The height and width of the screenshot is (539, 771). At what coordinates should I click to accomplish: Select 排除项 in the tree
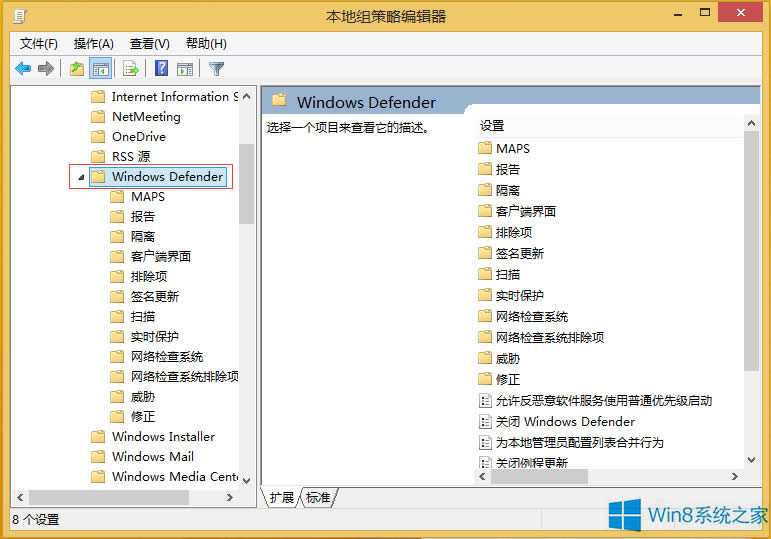click(x=148, y=276)
